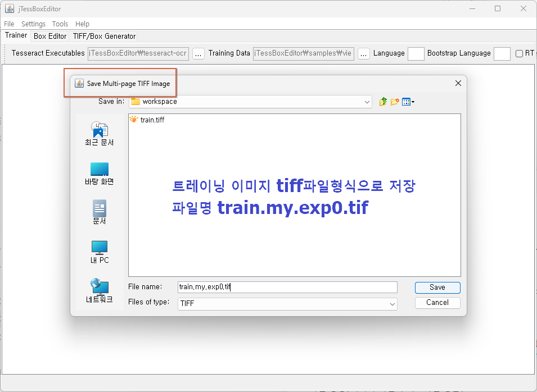The image size is (537, 392).
Task: Open 내 PC shortcut
Action: (x=100, y=252)
